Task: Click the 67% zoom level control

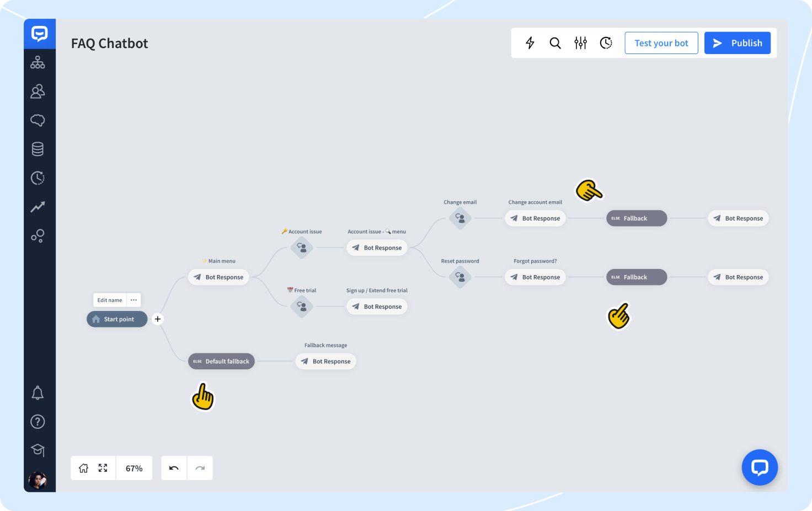Action: 134,467
